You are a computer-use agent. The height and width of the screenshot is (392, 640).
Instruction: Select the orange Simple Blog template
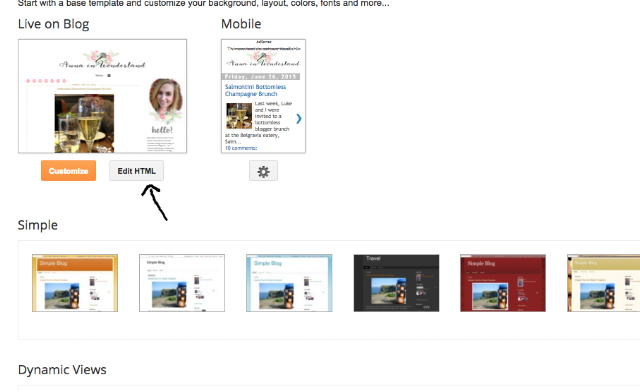click(75, 283)
